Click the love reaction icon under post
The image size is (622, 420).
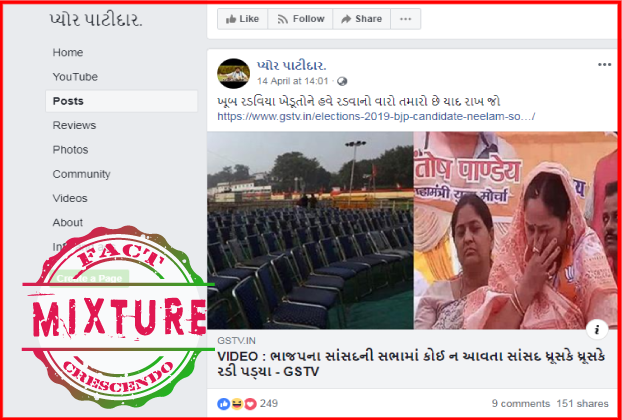(x=250, y=404)
